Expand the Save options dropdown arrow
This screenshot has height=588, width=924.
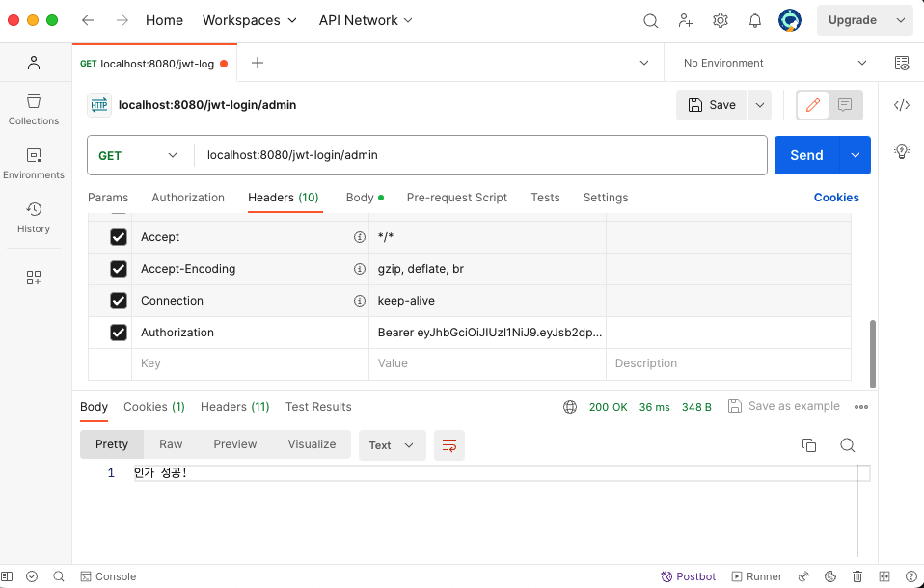pos(760,105)
